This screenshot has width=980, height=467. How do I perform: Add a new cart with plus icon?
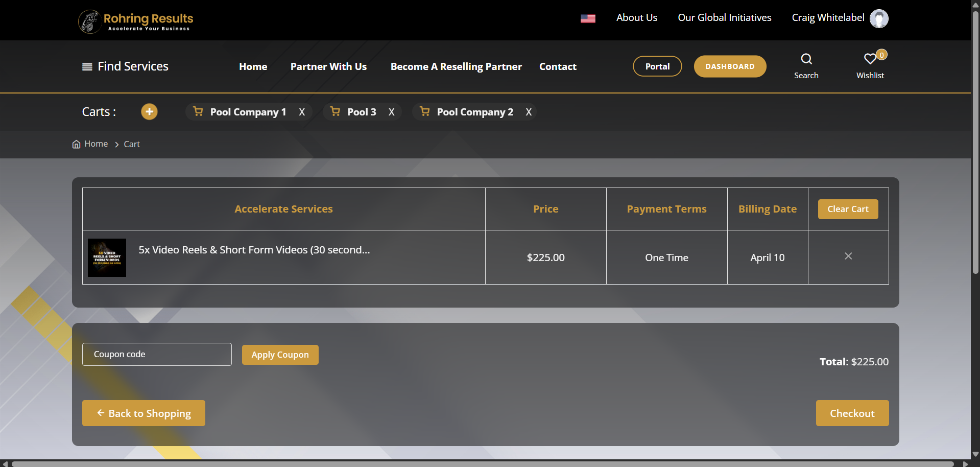(x=149, y=112)
